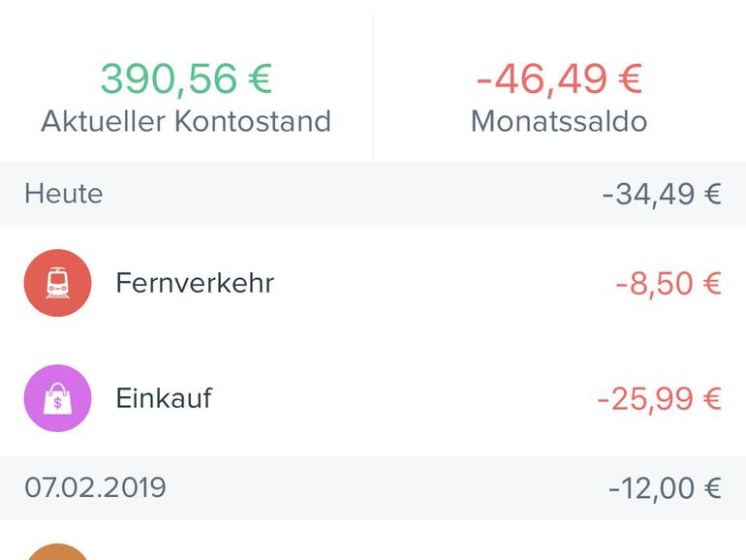Tap the green 390,56 € balance
The width and height of the screenshot is (746, 560).
[186, 78]
